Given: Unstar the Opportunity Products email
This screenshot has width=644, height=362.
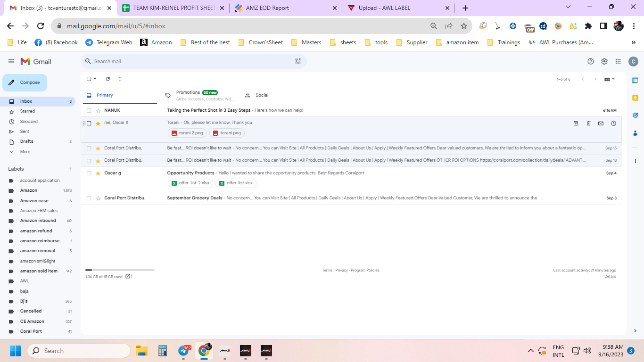Looking at the screenshot, I should [98, 173].
